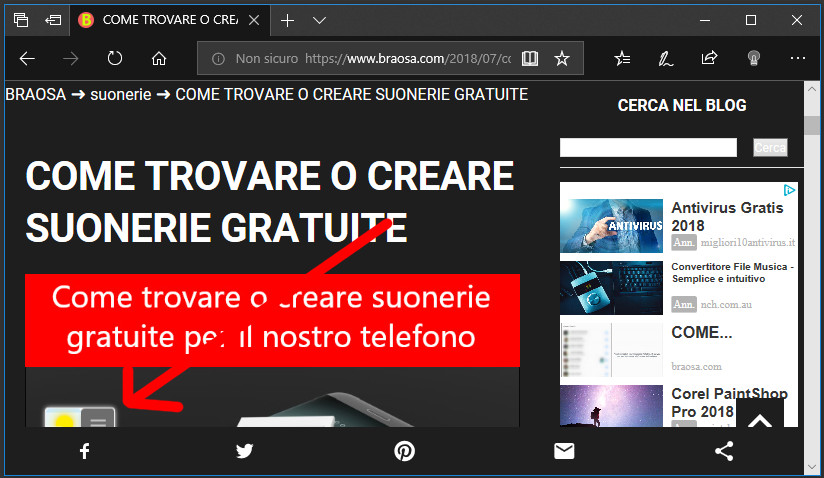This screenshot has height=478, width=824.
Task: Open Antivirus Gratis 2018 ad thumbnail
Action: click(611, 225)
